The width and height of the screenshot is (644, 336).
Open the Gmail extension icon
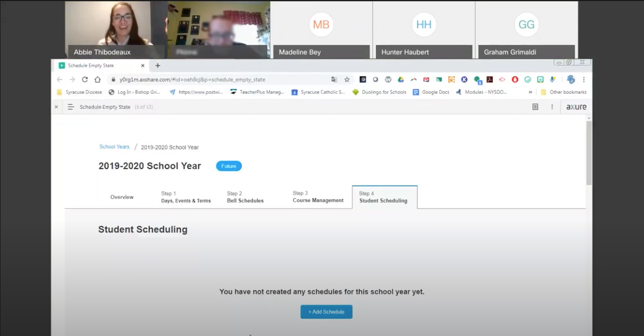click(426, 80)
